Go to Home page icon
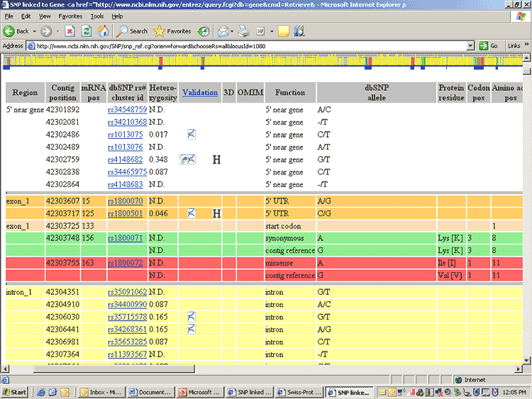The image size is (532, 399). 103,31
